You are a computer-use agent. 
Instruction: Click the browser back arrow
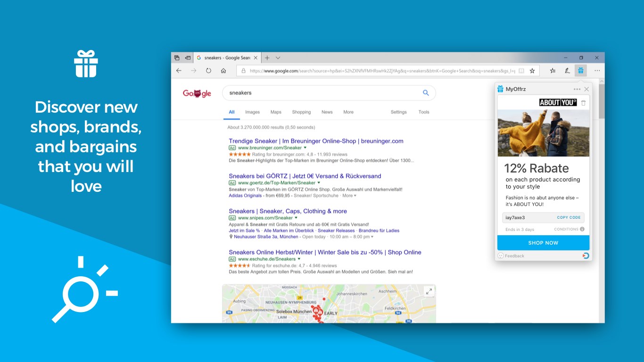point(179,71)
